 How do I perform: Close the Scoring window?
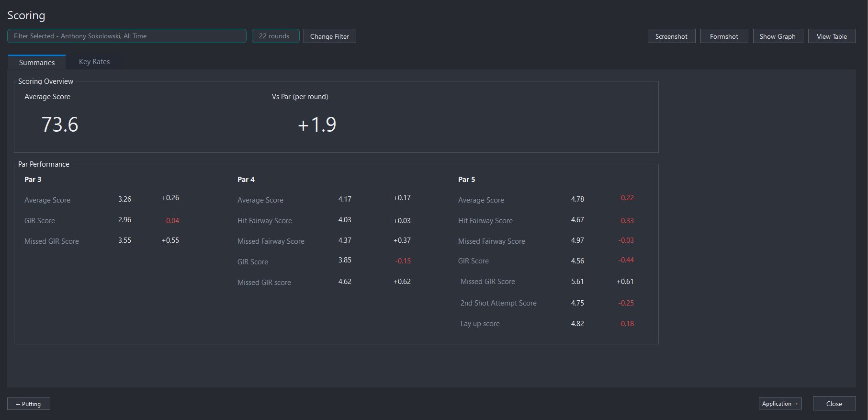[834, 404]
